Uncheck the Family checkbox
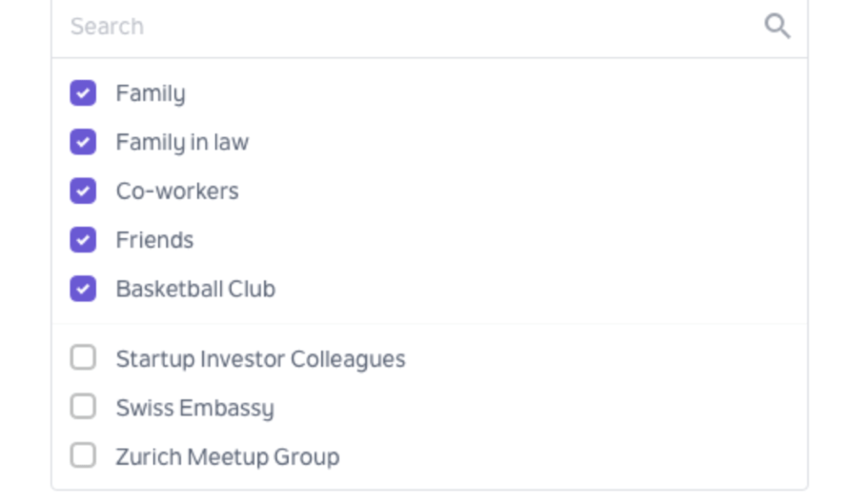 [83, 93]
